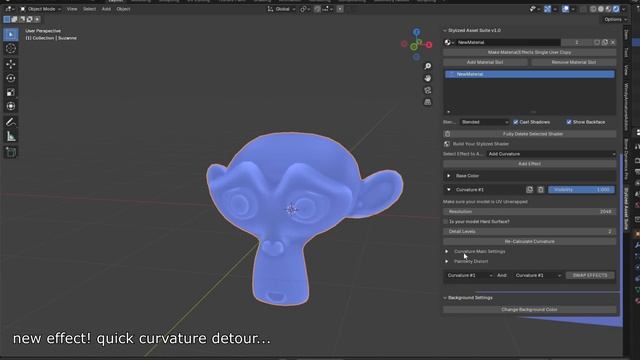The height and width of the screenshot is (360, 640).
Task: Click the red X axis on gizmo
Action: [429, 45]
